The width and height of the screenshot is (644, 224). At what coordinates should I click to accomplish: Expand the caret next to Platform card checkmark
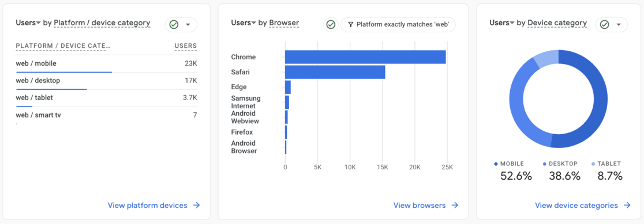[188, 25]
